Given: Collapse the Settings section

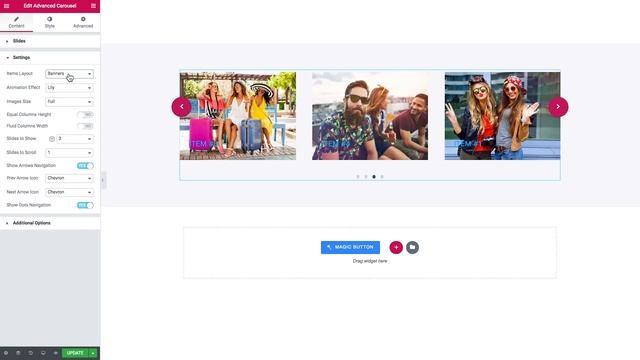Looking at the screenshot, I should pos(50,58).
